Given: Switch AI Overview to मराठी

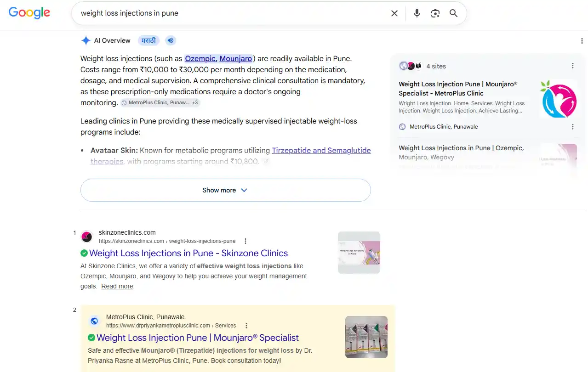Looking at the screenshot, I should (x=148, y=40).
